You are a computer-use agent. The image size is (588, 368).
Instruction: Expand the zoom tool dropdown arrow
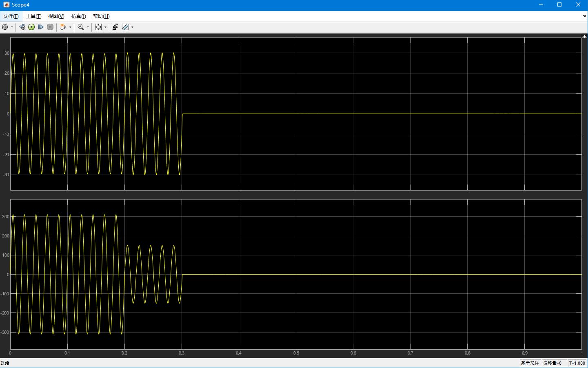coord(88,27)
